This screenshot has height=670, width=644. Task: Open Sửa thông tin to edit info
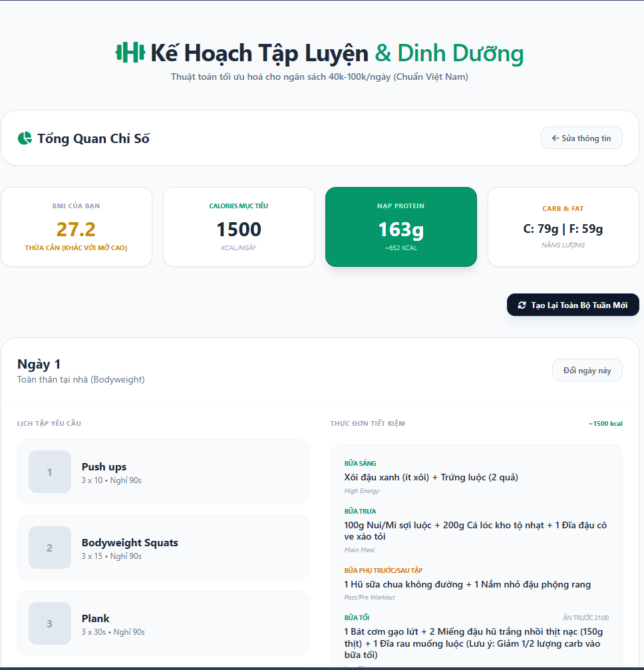[581, 138]
